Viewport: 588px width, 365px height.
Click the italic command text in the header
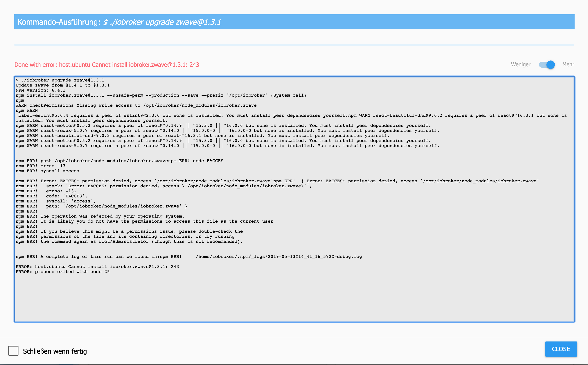(162, 22)
